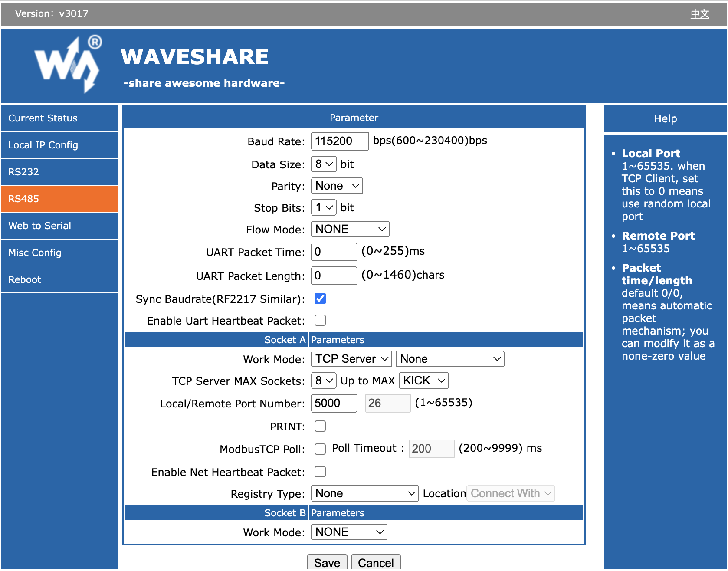This screenshot has width=728, height=571.
Task: Open the Local IP Config page
Action: (60, 145)
